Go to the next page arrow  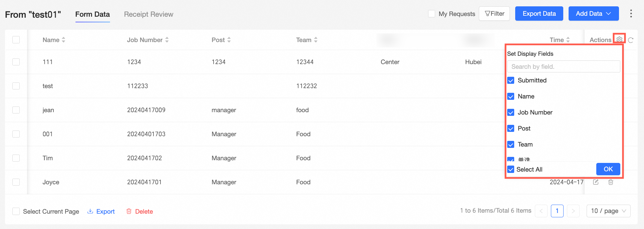[x=573, y=211]
